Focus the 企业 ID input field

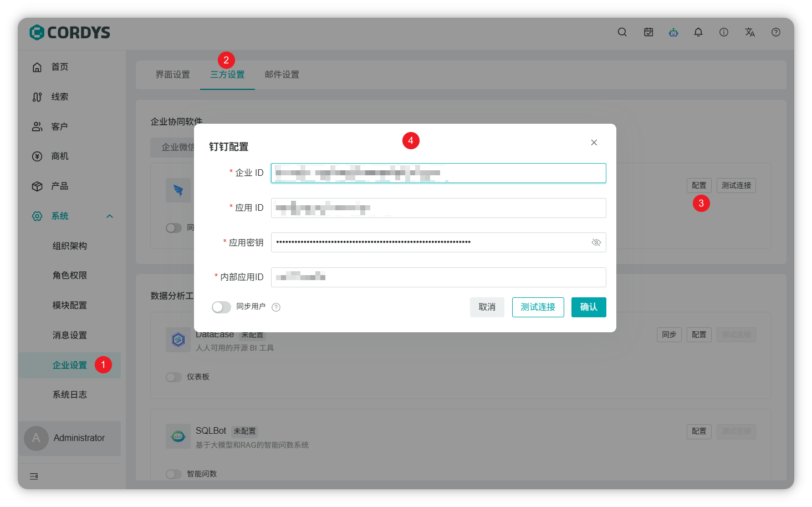pos(438,173)
